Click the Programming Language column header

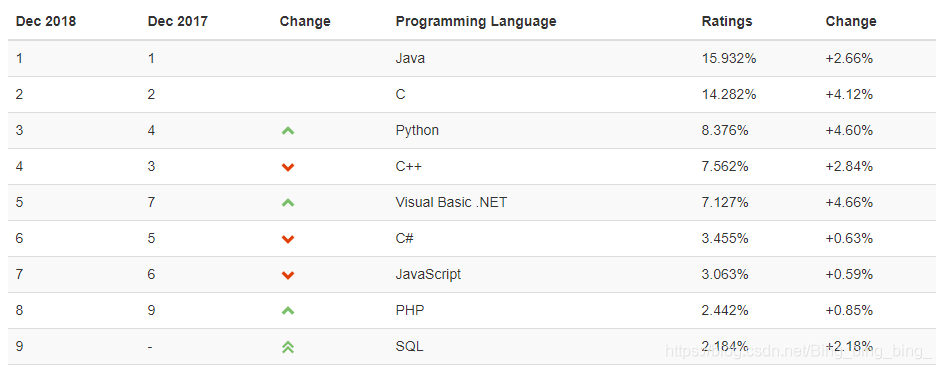[476, 22]
